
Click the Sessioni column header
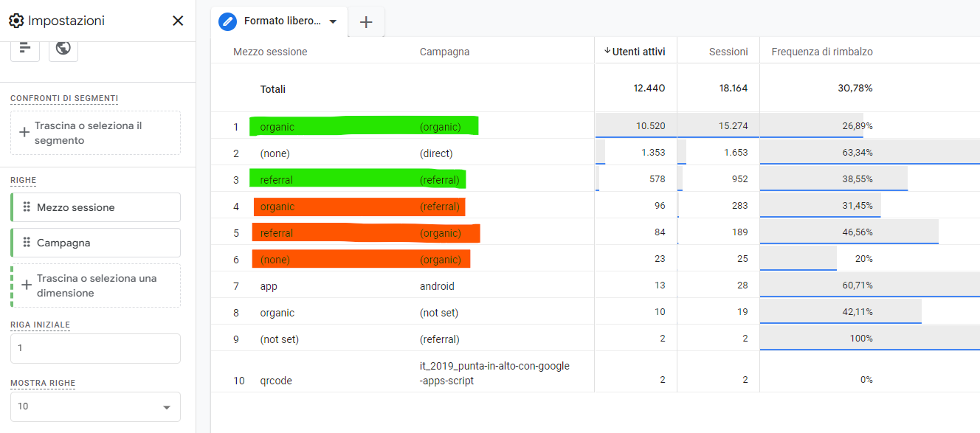click(x=728, y=52)
